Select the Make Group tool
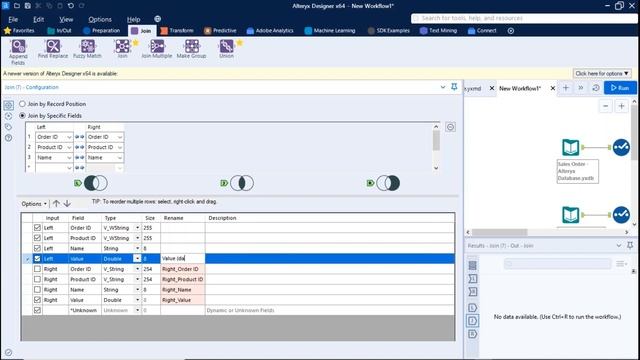Viewport: 640px width, 360px height. click(x=191, y=49)
